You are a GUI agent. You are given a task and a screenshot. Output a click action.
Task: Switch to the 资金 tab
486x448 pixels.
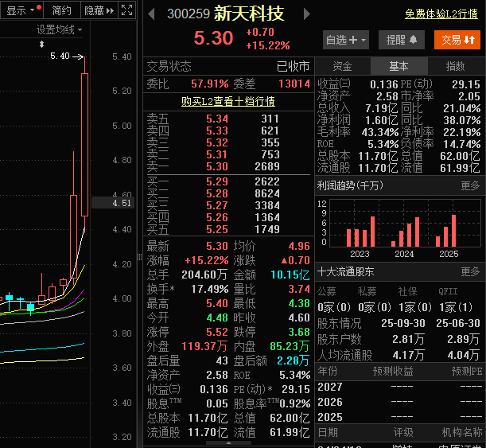pos(343,66)
